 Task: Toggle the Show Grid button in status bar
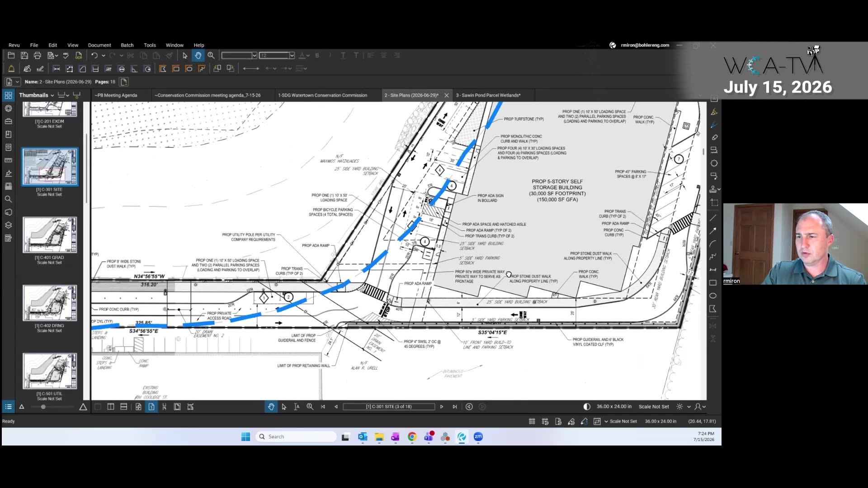pyautogui.click(x=532, y=421)
